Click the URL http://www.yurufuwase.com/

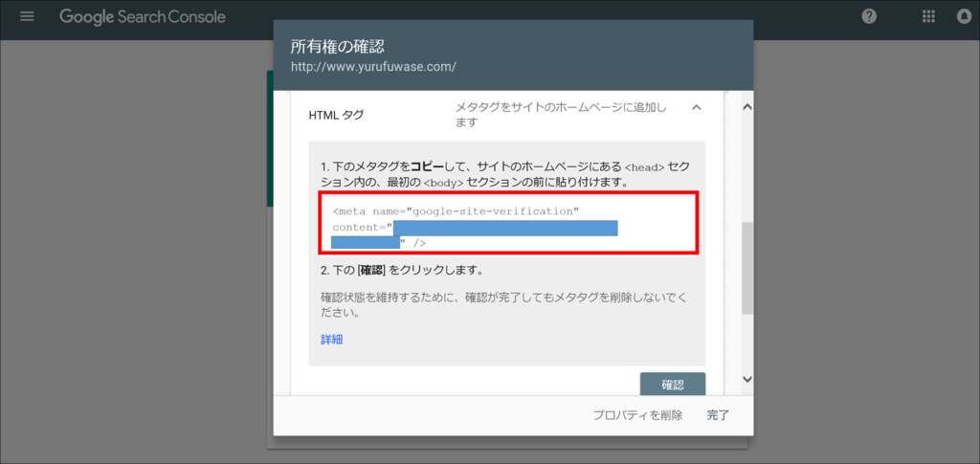tap(373, 66)
